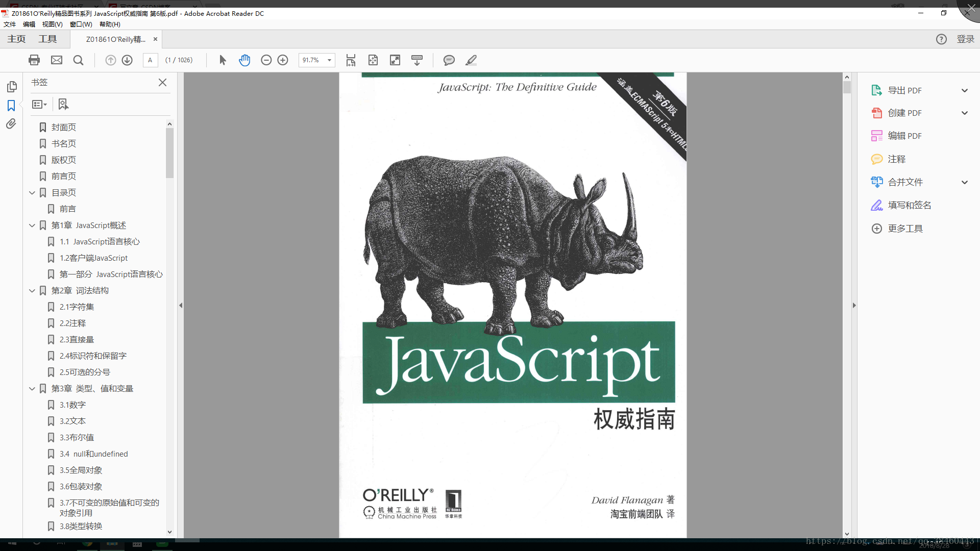Image resolution: width=980 pixels, height=551 pixels.
Task: Toggle read mode keyboard icon
Action: click(417, 60)
